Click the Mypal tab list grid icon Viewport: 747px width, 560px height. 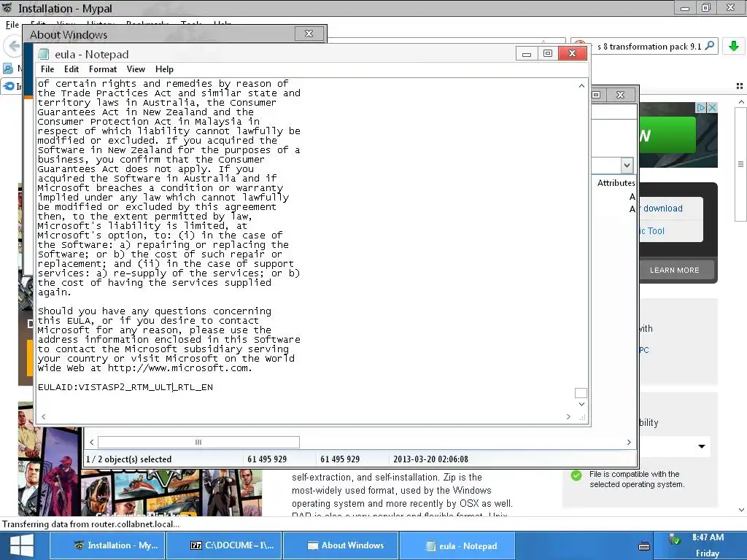pyautogui.click(x=740, y=86)
